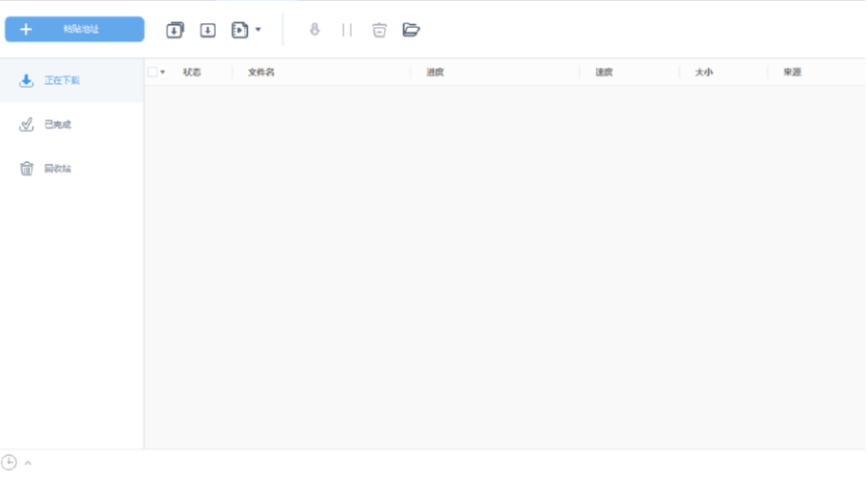Expand the arrow next to select-all checkbox
This screenshot has height=486, width=868.
click(163, 72)
